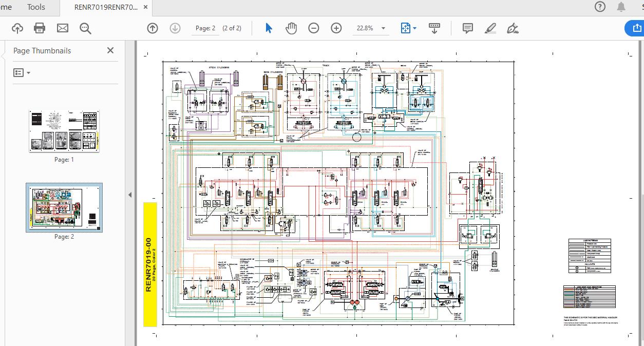Image resolution: width=644 pixels, height=346 pixels.
Task: Select the highlighter pen tool
Action: click(490, 28)
